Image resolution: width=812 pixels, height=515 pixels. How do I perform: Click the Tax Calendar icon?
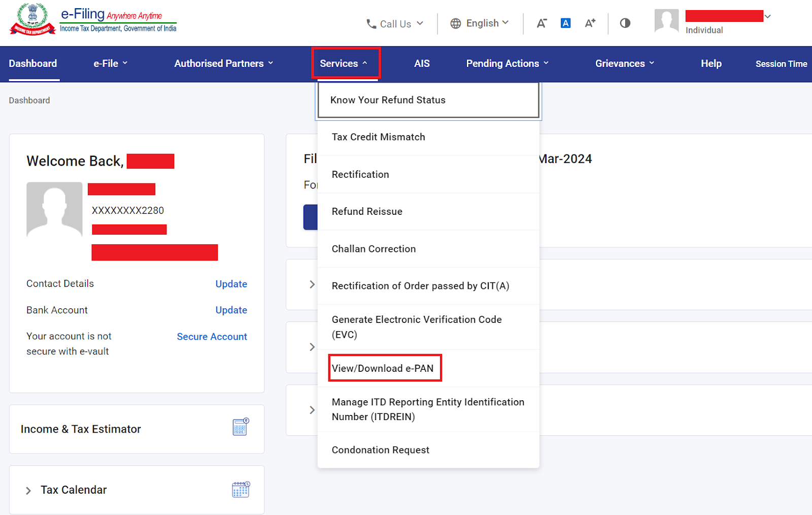[x=241, y=490]
